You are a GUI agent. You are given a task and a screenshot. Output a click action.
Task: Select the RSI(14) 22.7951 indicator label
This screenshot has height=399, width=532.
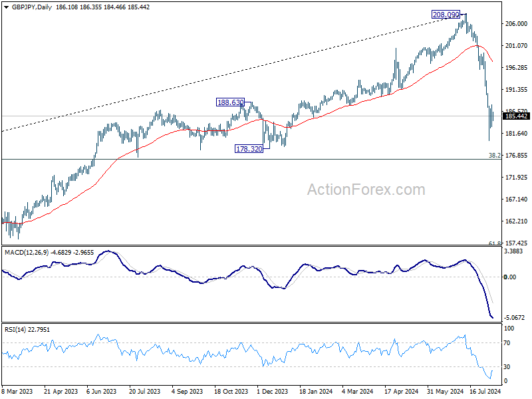[x=27, y=329]
